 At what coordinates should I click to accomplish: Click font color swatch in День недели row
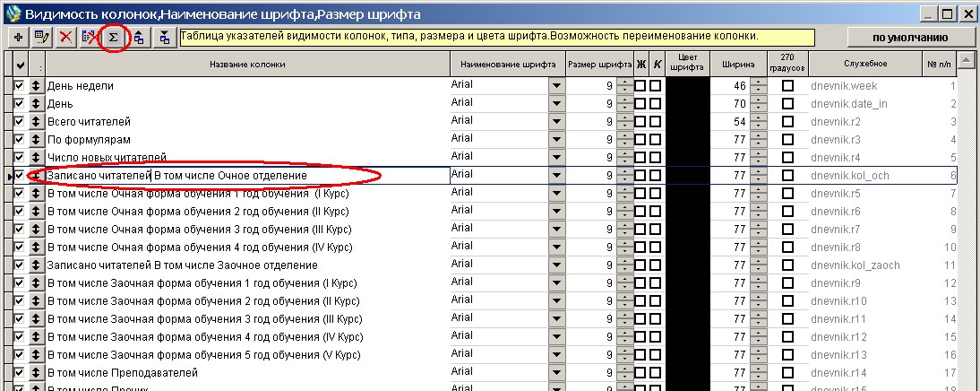[688, 86]
